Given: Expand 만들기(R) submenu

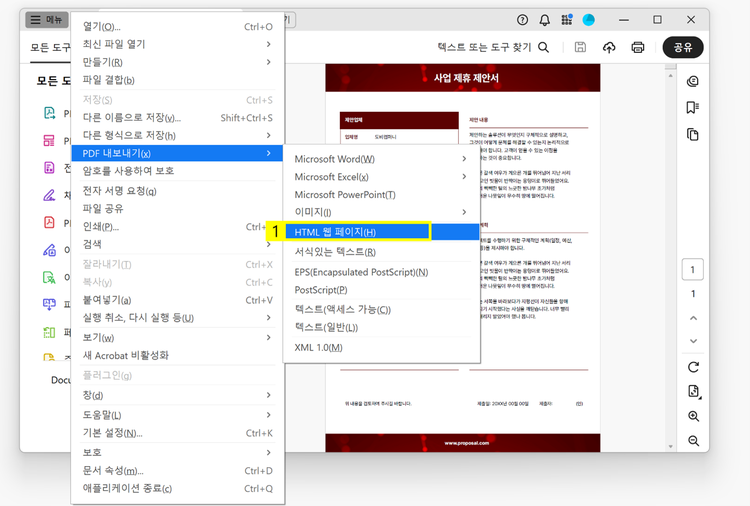Looking at the screenshot, I should pyautogui.click(x=177, y=62).
